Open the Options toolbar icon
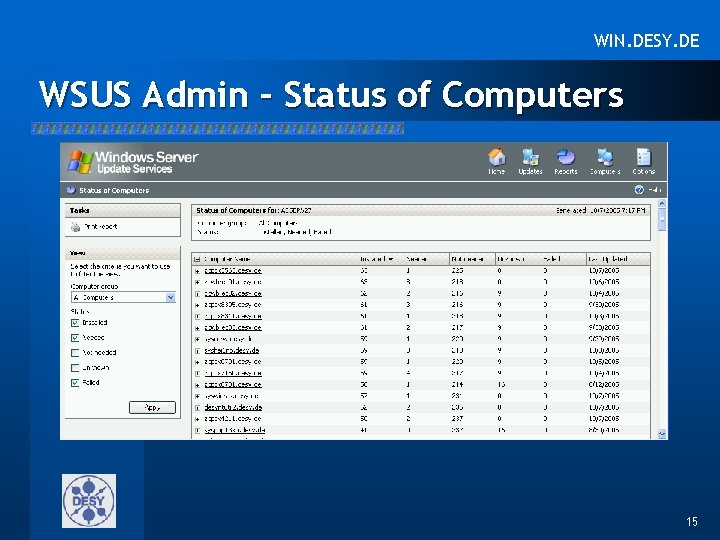Image resolution: width=720 pixels, height=540 pixels. click(x=643, y=158)
